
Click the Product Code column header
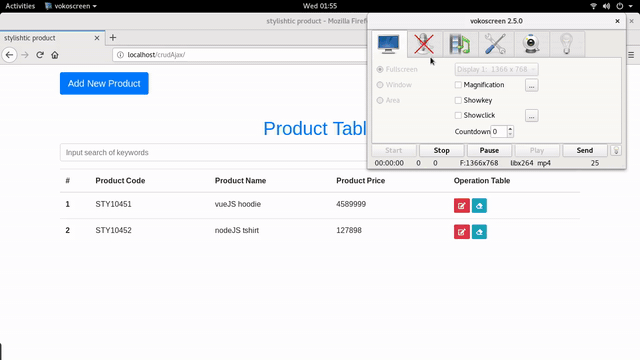(120, 181)
